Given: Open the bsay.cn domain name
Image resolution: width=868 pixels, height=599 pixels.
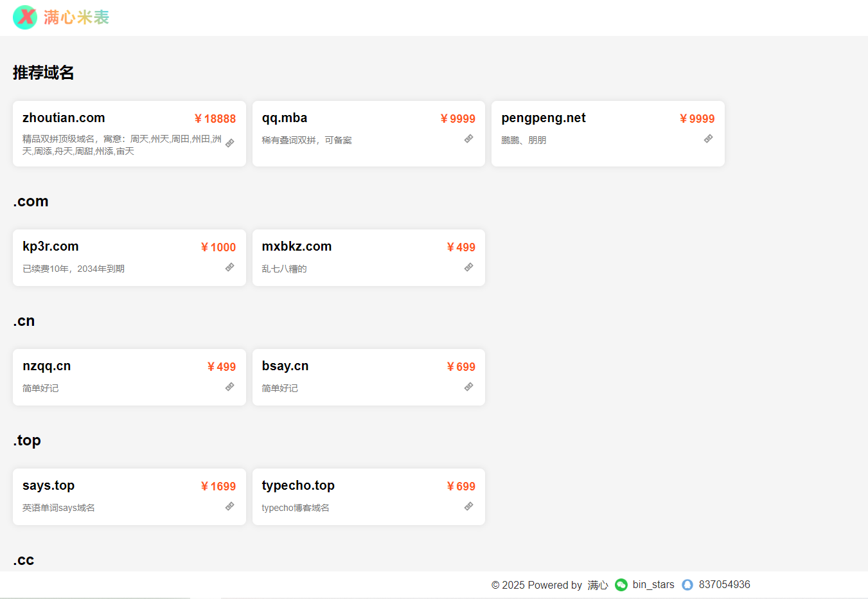Looking at the screenshot, I should tap(285, 366).
